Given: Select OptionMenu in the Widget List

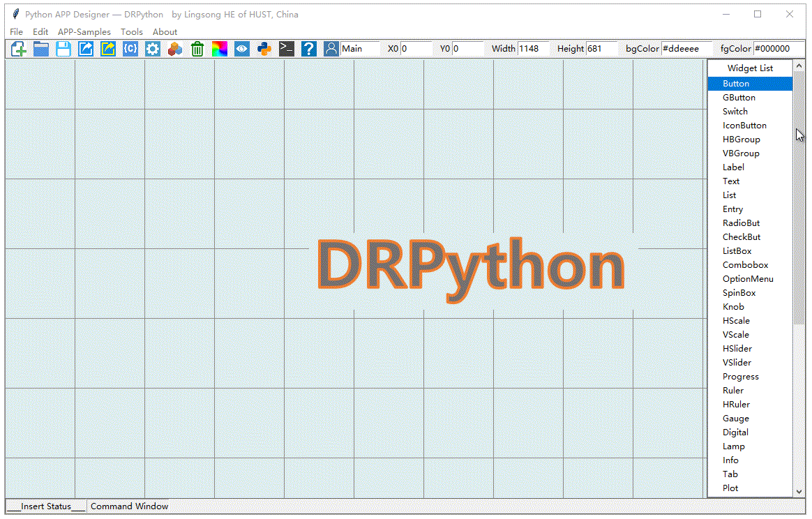Looking at the screenshot, I should pos(750,279).
